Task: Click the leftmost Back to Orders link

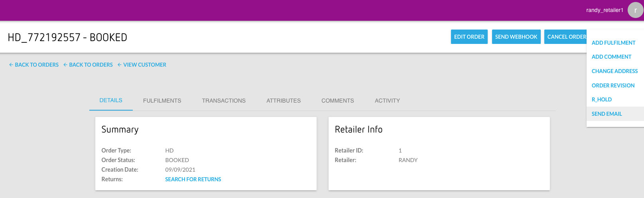Action: [x=34, y=65]
